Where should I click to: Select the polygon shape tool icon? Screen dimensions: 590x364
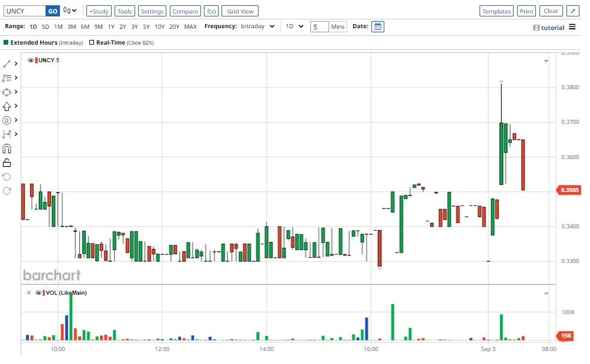(x=7, y=92)
